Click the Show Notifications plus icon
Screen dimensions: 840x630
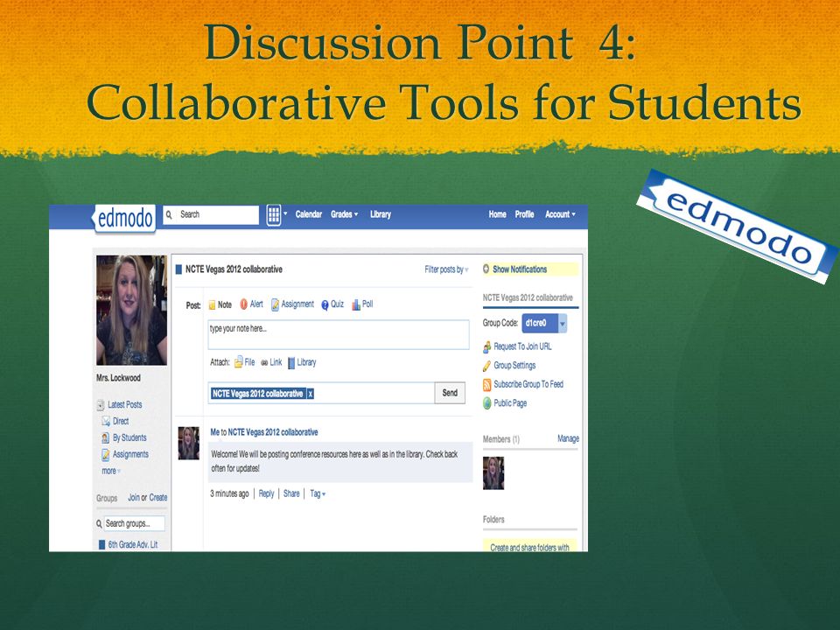[x=486, y=269]
